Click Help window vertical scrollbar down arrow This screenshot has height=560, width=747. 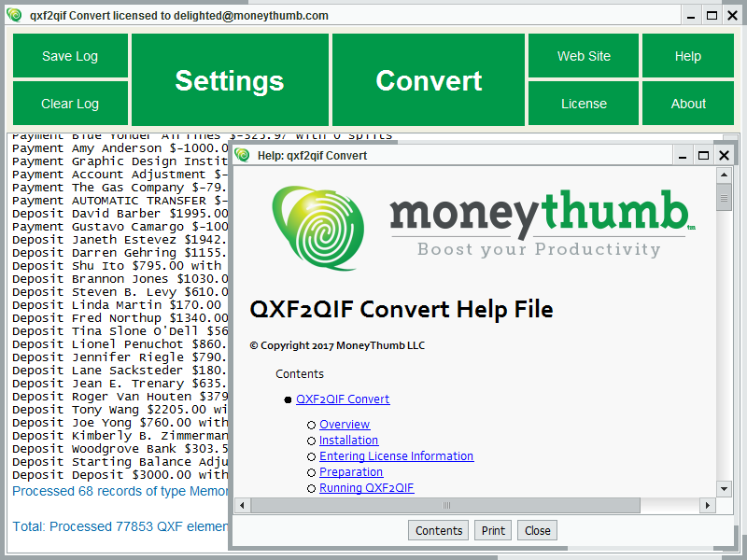(725, 488)
